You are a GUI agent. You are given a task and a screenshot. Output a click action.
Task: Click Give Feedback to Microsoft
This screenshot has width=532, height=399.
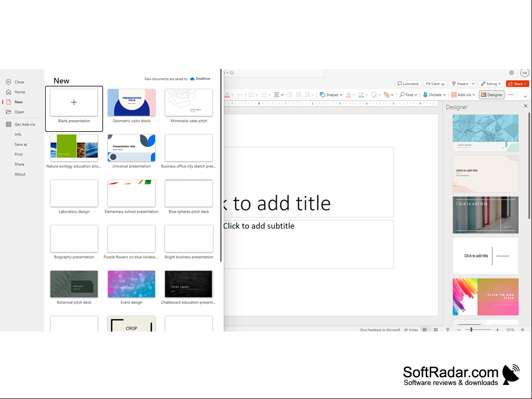[x=379, y=330]
